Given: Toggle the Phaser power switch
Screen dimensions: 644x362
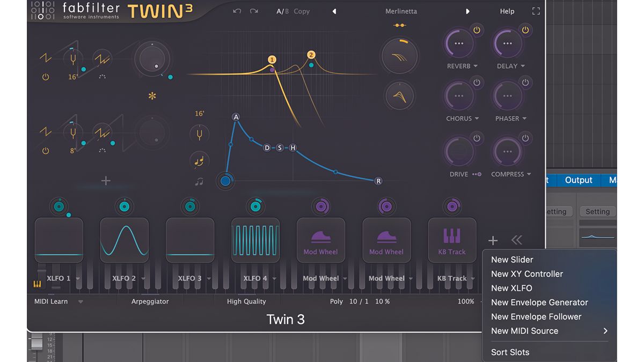Looking at the screenshot, I should click(526, 83).
